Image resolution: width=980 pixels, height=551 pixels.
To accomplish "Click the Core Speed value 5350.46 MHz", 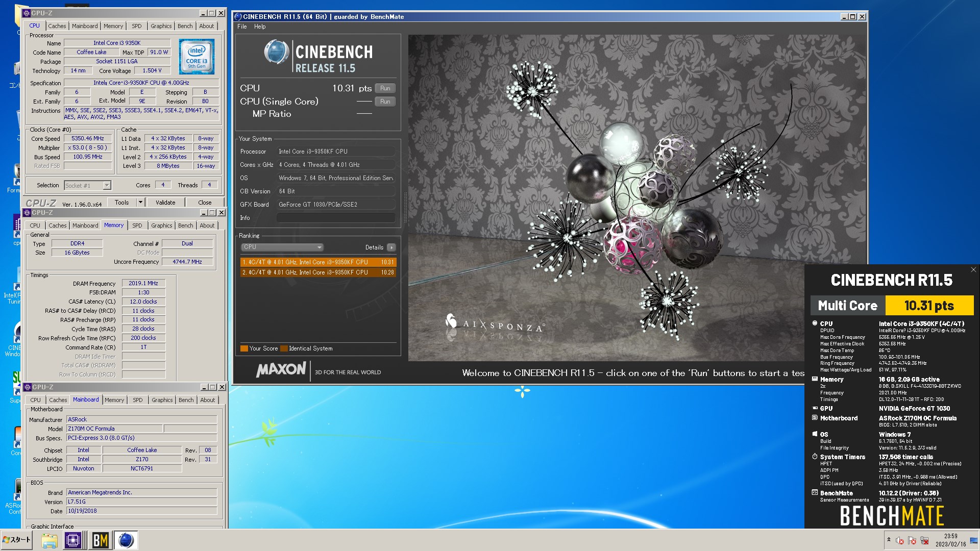I will click(x=88, y=138).
